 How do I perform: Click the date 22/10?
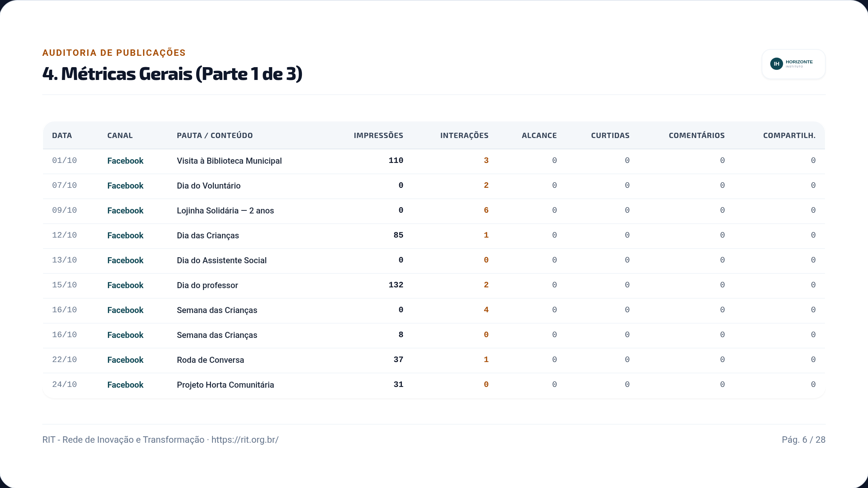click(65, 359)
